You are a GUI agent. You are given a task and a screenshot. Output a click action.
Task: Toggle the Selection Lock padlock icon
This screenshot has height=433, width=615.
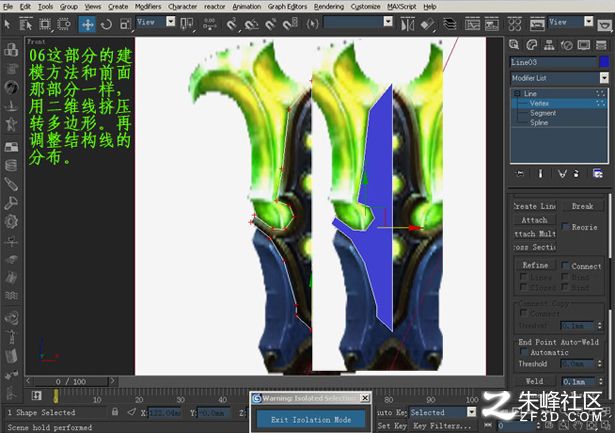point(115,411)
